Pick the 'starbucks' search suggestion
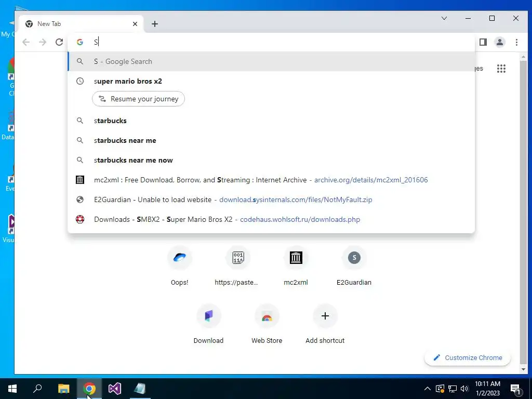 tap(271, 121)
